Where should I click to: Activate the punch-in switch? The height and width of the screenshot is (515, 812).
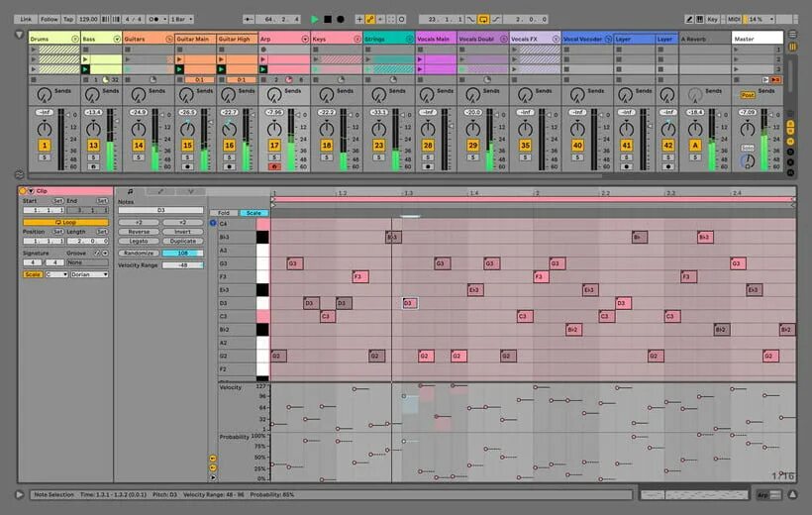470,19
